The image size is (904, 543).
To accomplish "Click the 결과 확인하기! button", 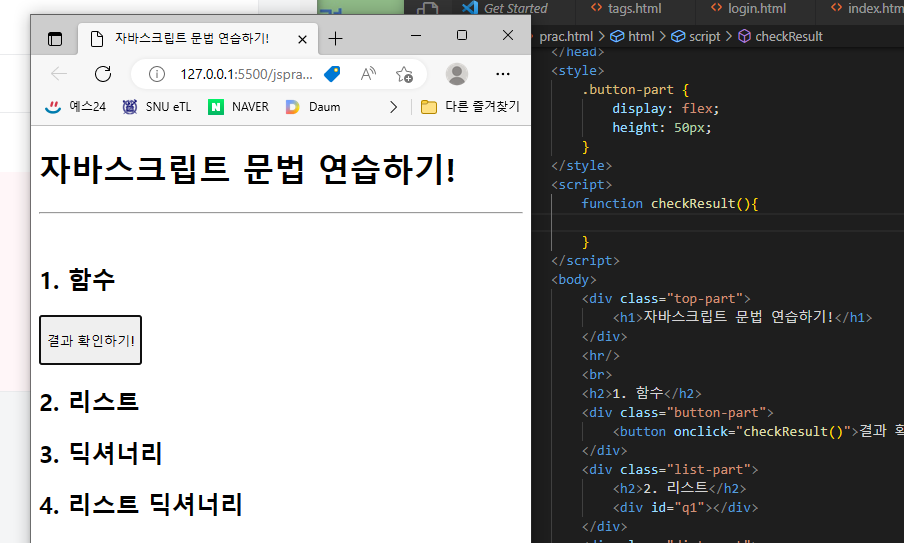I will coord(91,340).
